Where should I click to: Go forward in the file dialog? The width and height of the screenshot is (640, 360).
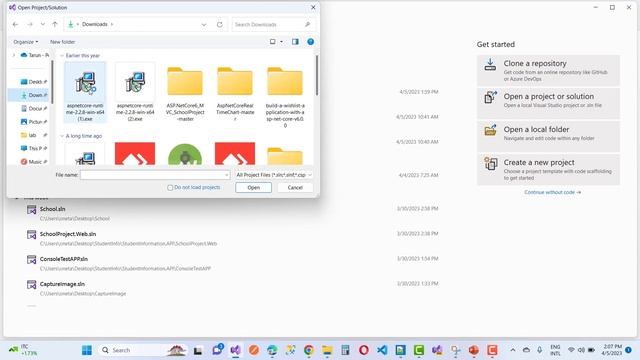point(30,24)
